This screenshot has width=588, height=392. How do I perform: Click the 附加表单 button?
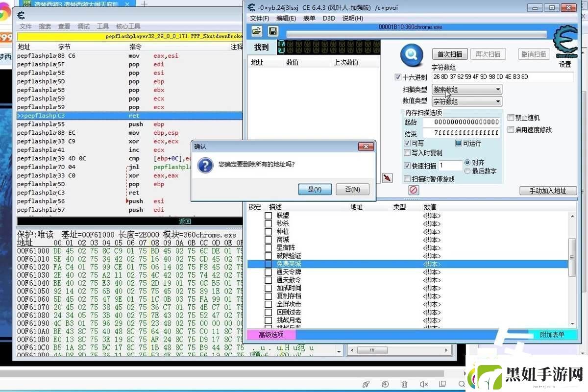(552, 335)
